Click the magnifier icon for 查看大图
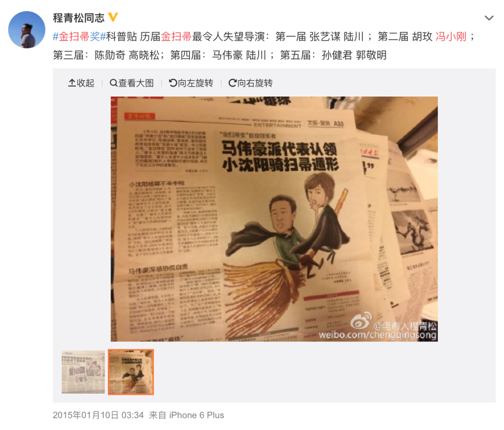 tap(113, 83)
